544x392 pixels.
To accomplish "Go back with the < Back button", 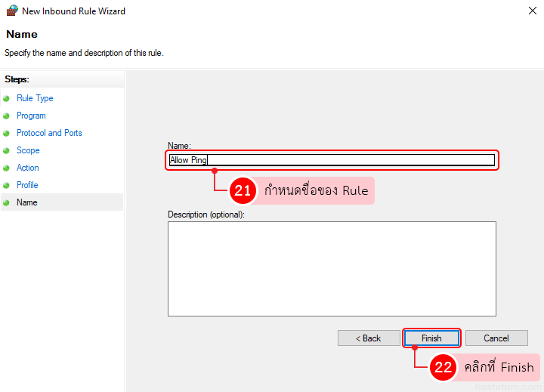I will tap(369, 338).
